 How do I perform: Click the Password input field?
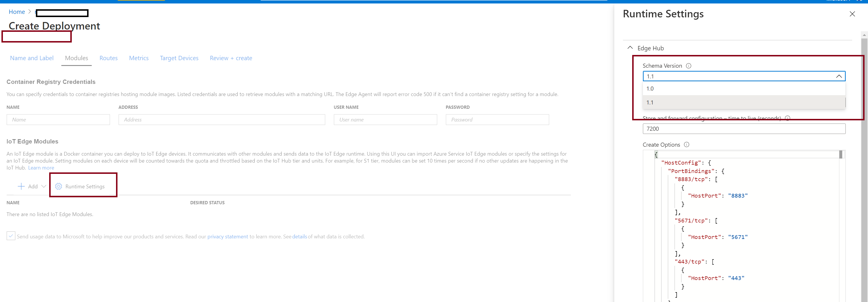coord(497,120)
